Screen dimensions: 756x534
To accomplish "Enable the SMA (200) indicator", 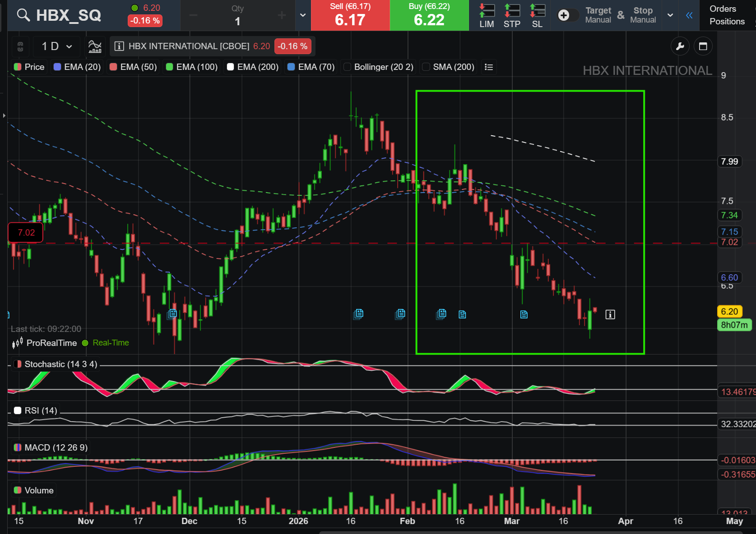I will coord(426,67).
